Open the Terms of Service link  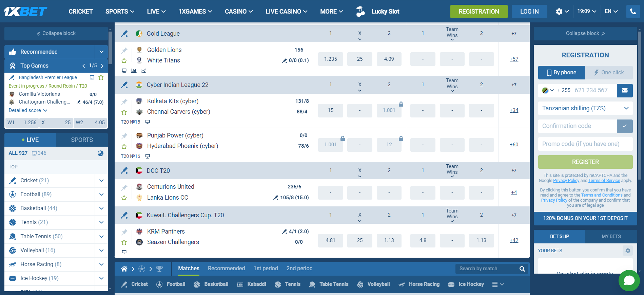[x=604, y=181]
